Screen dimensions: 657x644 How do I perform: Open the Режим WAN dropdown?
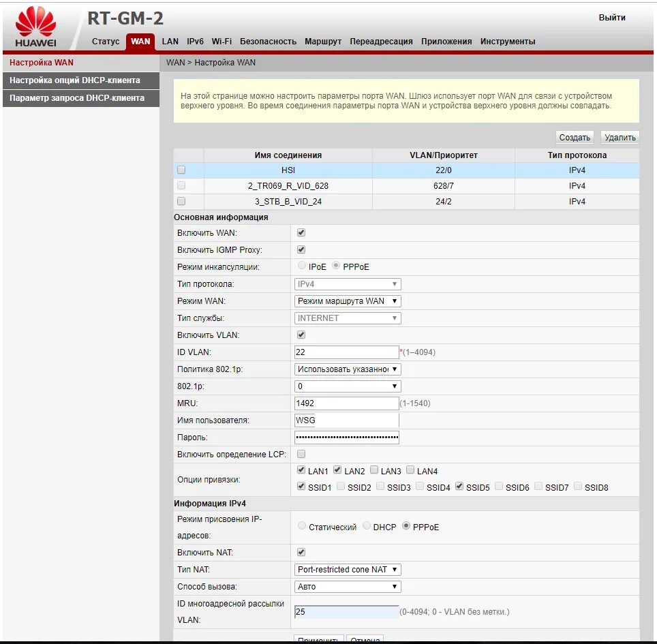(348, 301)
